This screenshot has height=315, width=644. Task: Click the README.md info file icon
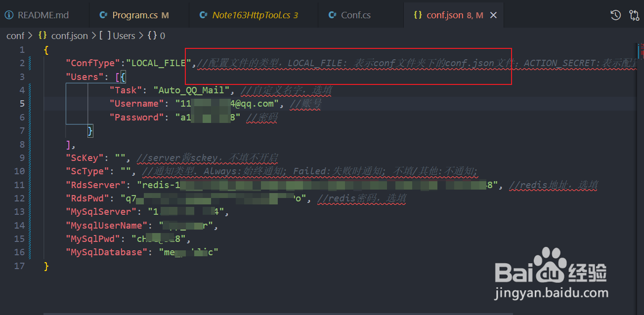[9, 15]
